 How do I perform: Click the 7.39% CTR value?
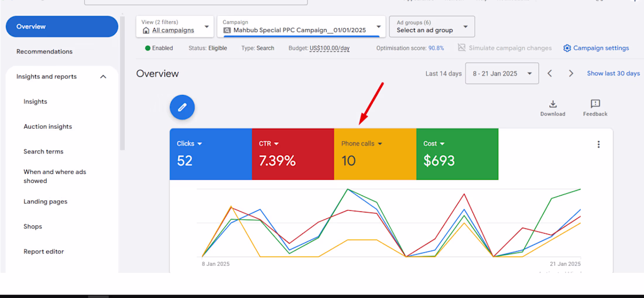point(278,160)
